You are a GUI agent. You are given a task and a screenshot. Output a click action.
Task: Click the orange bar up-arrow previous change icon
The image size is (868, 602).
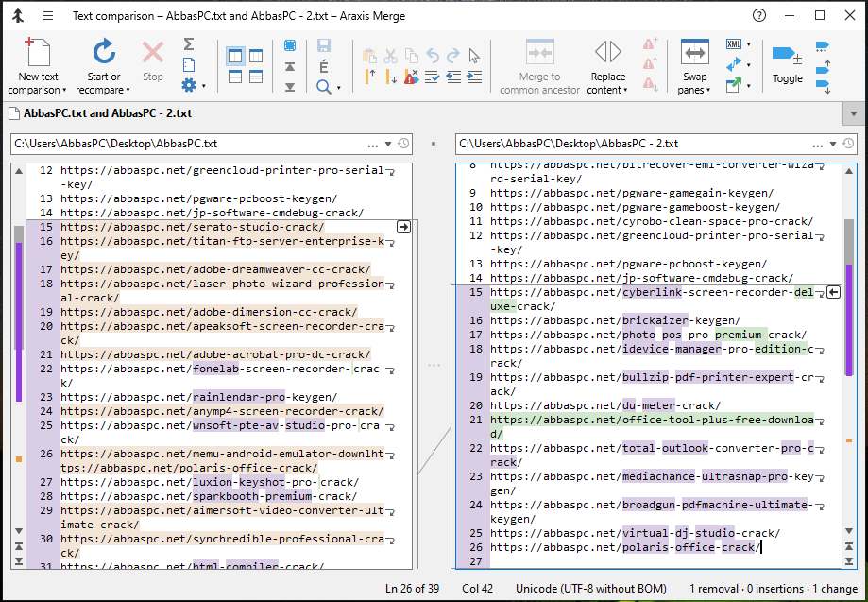pos(370,77)
